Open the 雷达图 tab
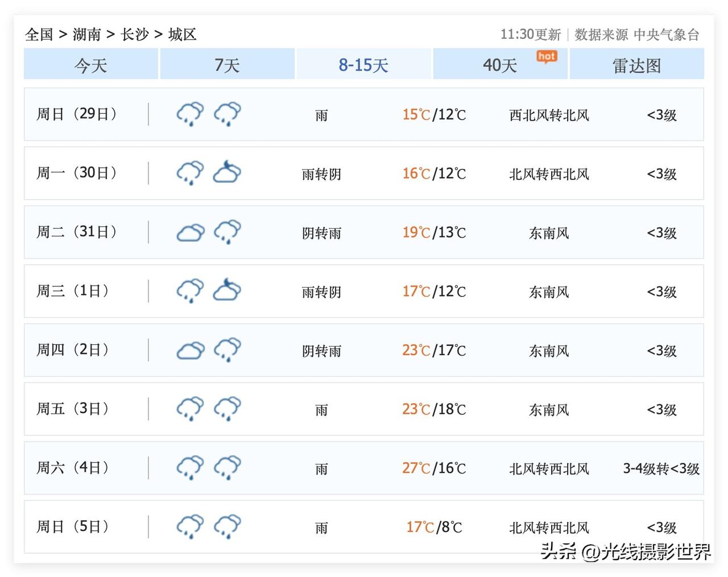 (x=636, y=64)
